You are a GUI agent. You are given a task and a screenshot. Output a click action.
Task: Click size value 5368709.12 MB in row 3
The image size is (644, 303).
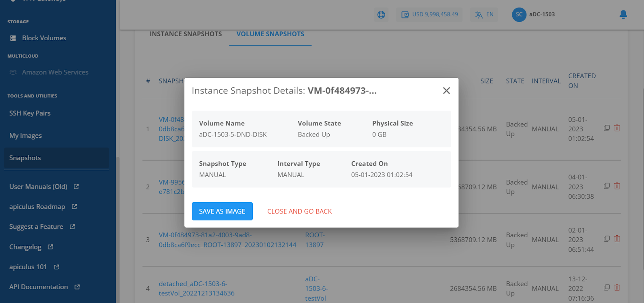(x=473, y=240)
